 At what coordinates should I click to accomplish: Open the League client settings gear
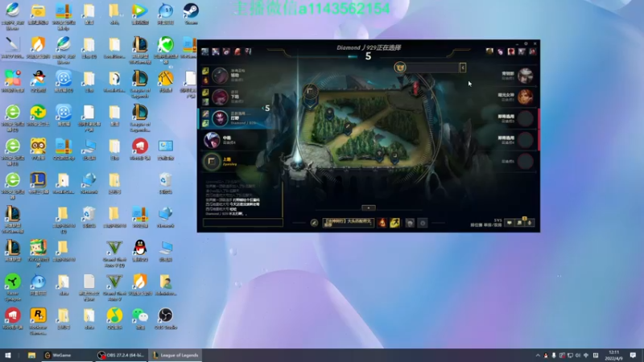tap(526, 43)
